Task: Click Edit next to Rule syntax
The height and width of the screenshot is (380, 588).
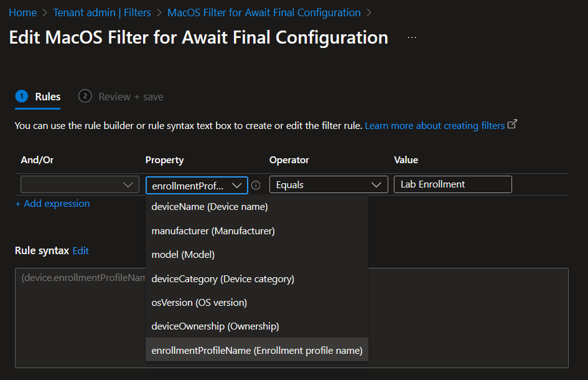Action: click(81, 251)
